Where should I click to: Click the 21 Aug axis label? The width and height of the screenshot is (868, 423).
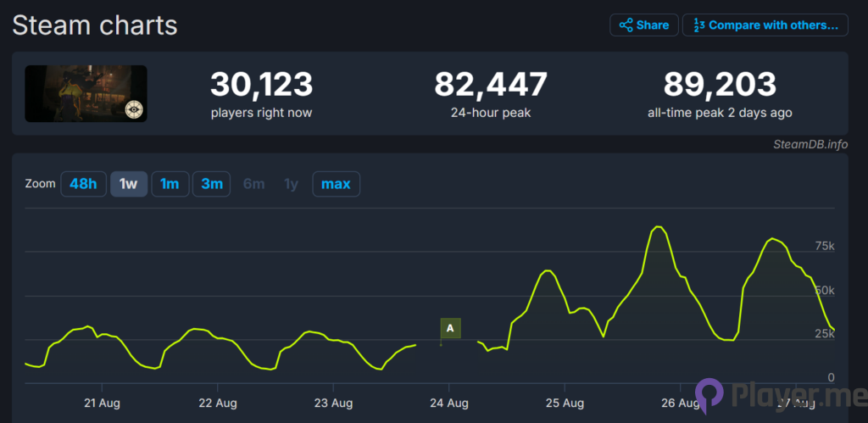102,403
